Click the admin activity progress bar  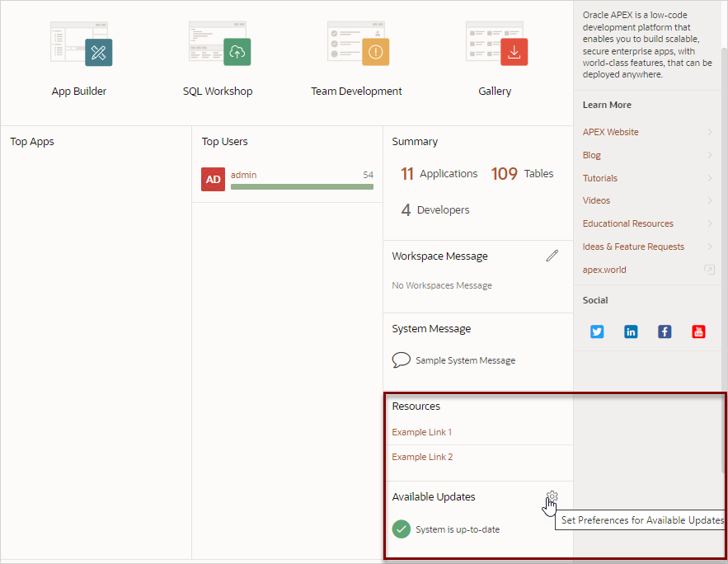coord(302,186)
